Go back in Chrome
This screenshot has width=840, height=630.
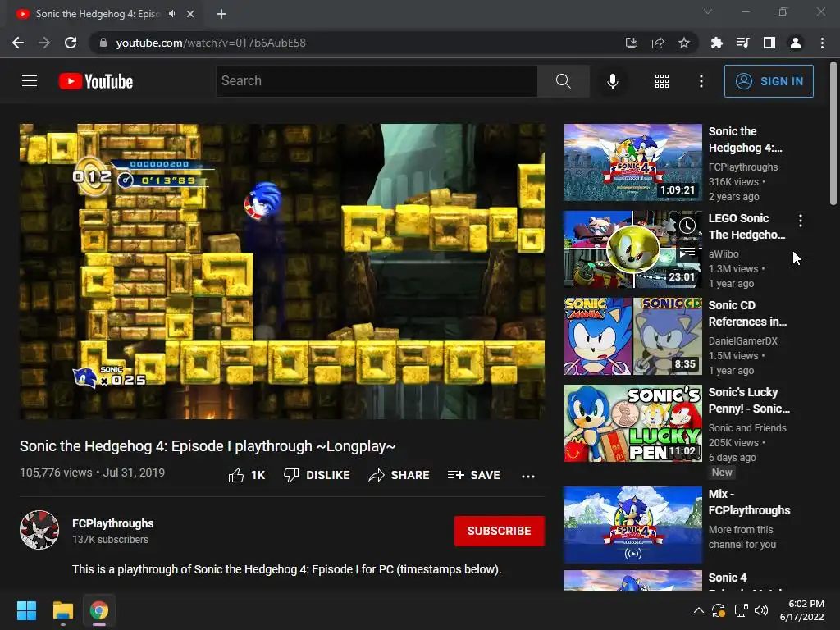pyautogui.click(x=18, y=43)
